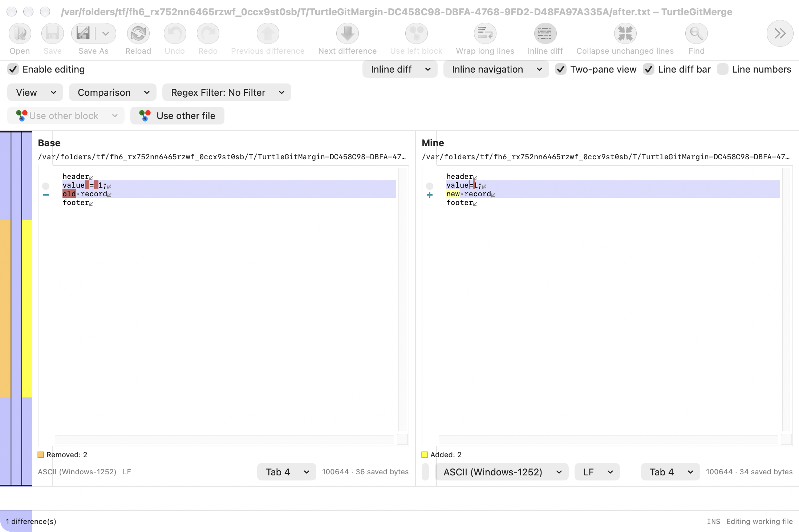Open the View menu dropdown
This screenshot has width=799, height=532.
click(x=35, y=92)
